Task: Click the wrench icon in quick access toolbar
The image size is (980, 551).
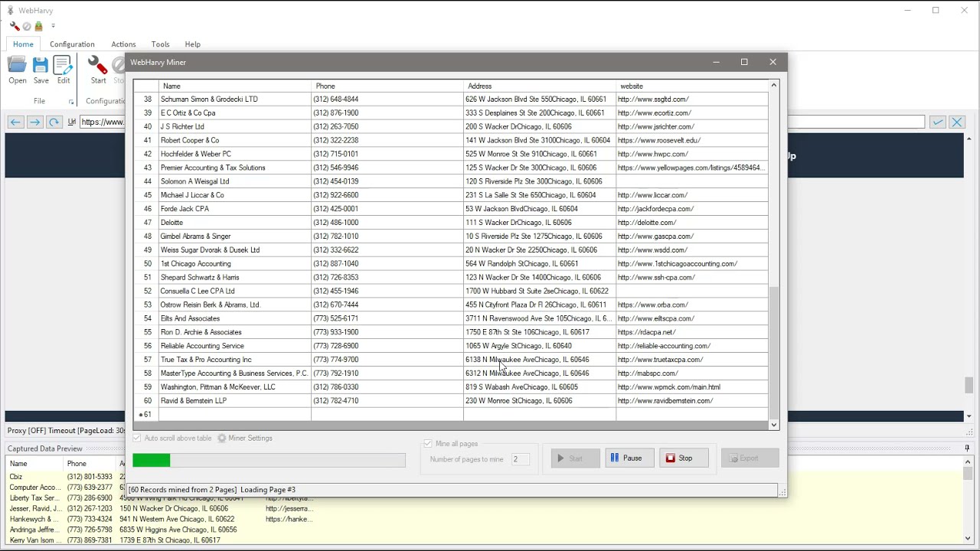Action: tap(15, 26)
